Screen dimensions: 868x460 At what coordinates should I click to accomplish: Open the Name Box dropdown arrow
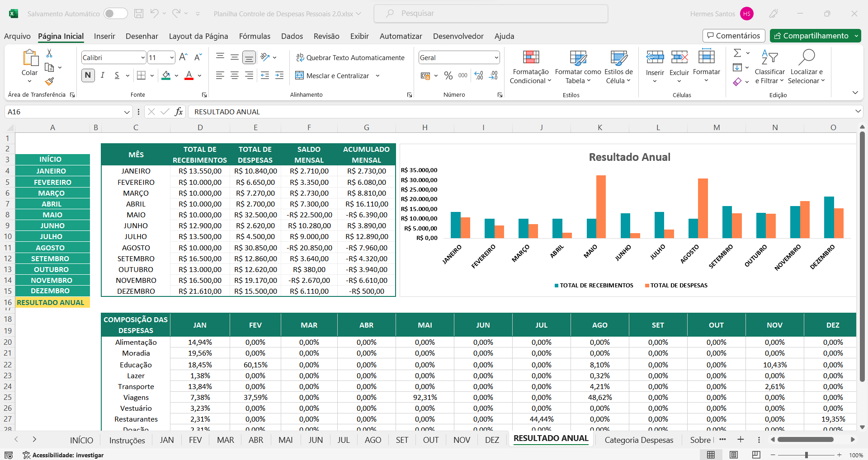pos(127,112)
